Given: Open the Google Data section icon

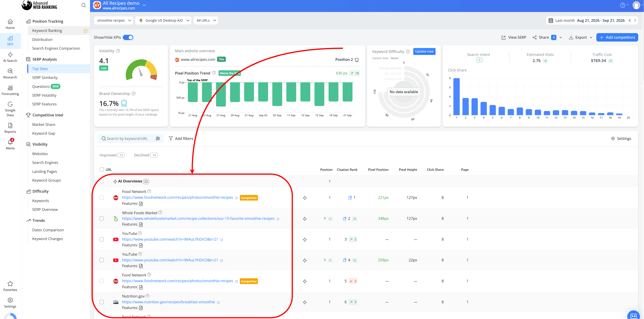Looking at the screenshot, I should tap(10, 104).
